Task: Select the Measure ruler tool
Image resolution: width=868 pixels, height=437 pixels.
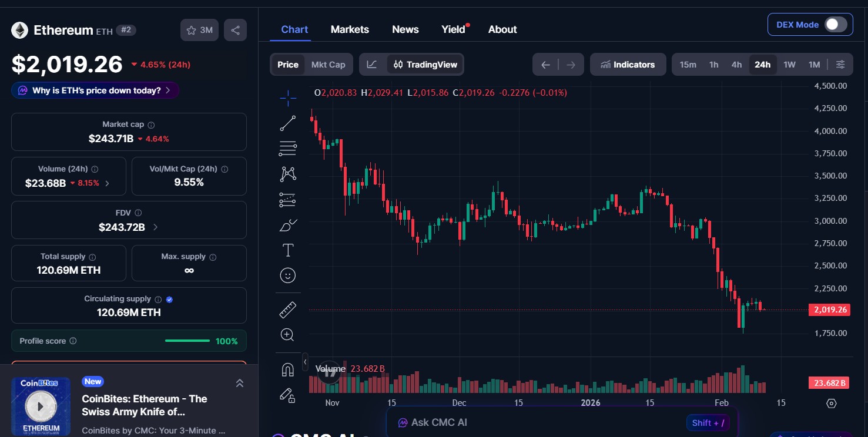Action: 287,309
